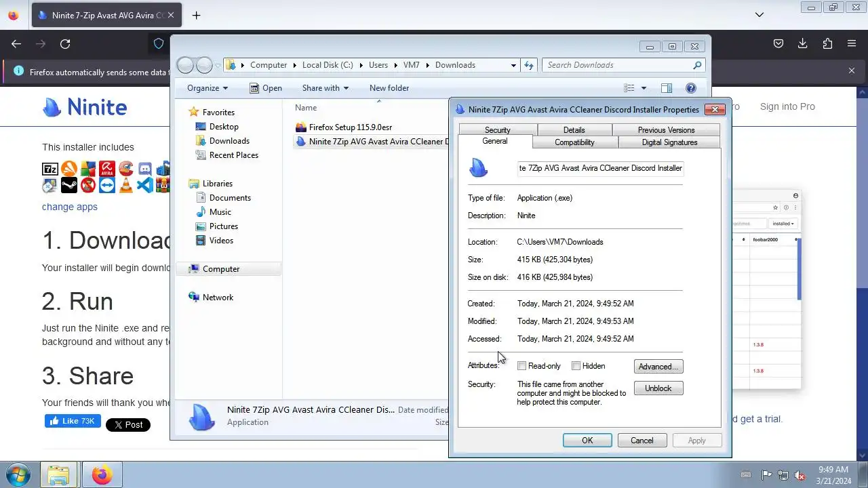Image resolution: width=868 pixels, height=488 pixels.
Task: Click the Avast orange icon on Ninite page
Action: (69, 169)
